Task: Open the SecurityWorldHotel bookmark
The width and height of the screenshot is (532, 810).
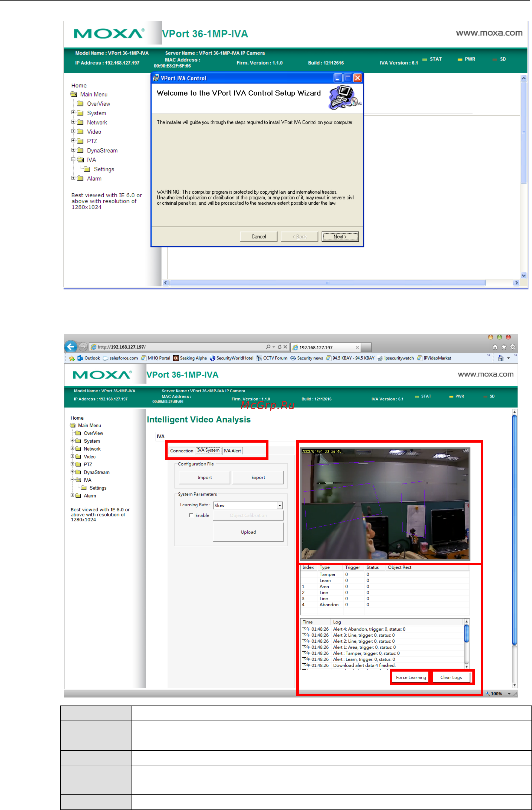Action: (232, 358)
